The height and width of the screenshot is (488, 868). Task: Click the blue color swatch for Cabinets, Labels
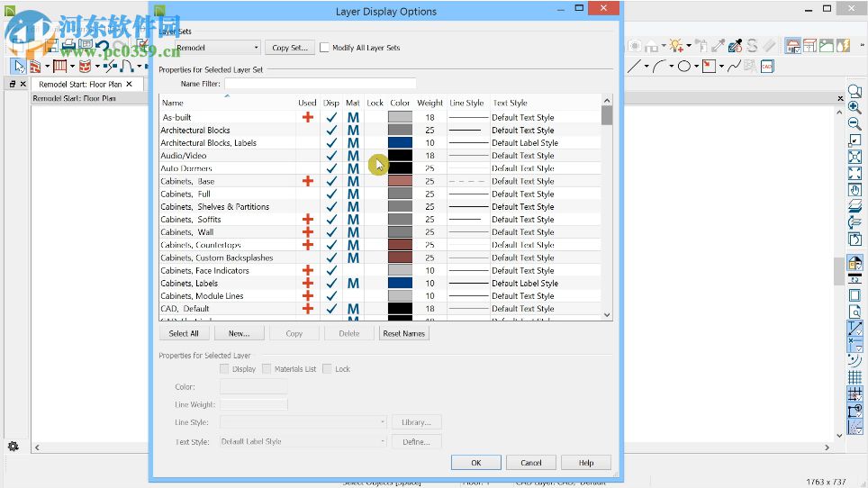click(x=400, y=284)
